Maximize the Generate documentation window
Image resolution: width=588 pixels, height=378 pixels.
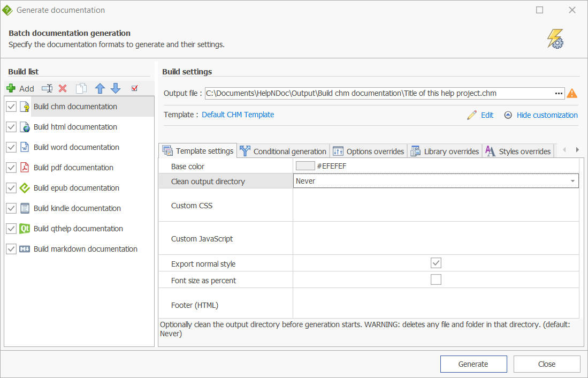click(540, 10)
